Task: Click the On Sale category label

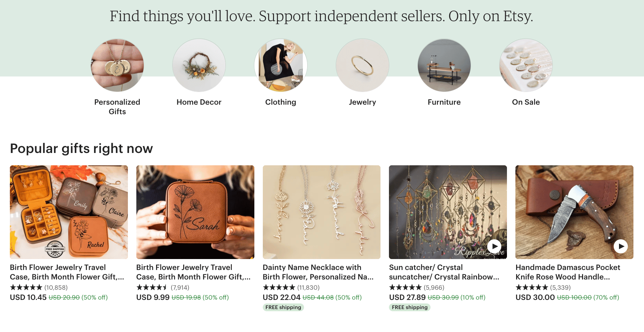Action: [x=526, y=102]
